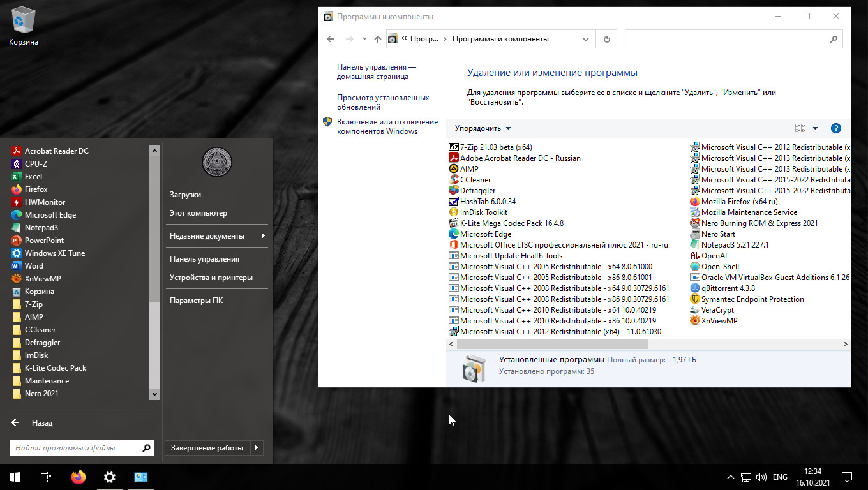Select Symantec Endpoint Protection entry
Image resolution: width=868 pixels, height=490 pixels.
pos(747,299)
